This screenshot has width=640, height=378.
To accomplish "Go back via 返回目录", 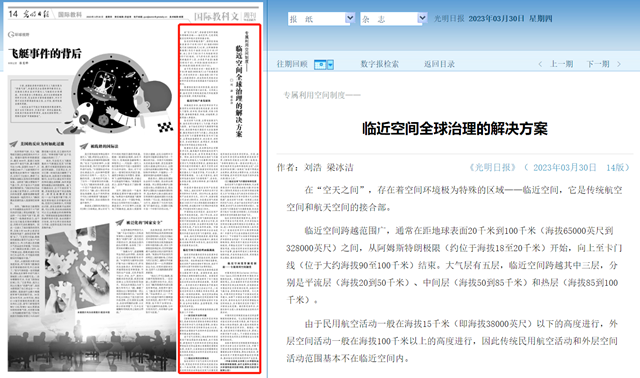I will pos(439,64).
